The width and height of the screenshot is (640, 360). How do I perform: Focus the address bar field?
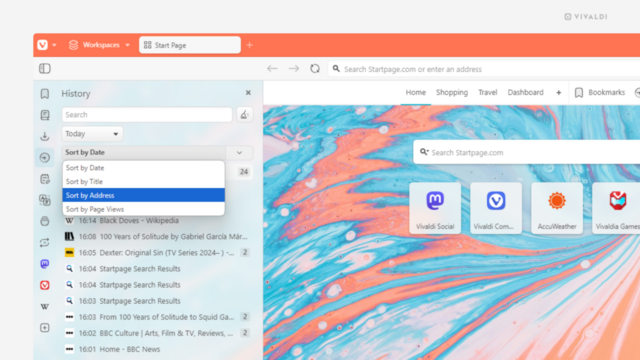point(484,69)
